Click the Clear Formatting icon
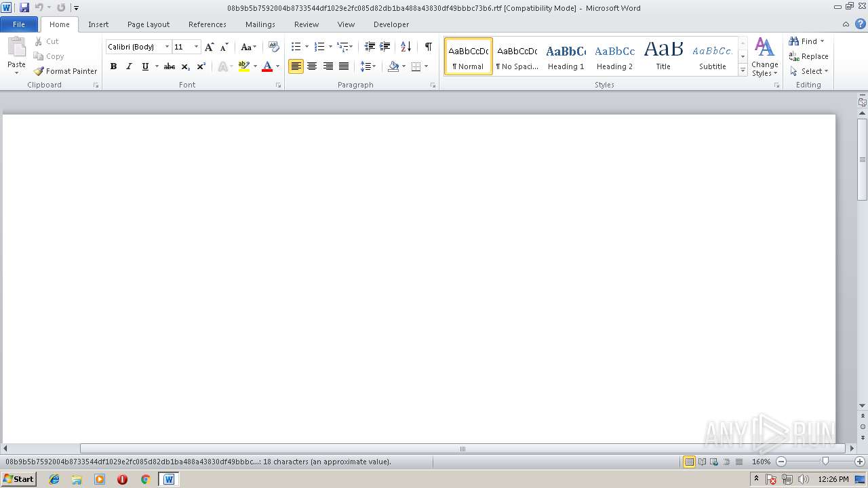 click(274, 47)
